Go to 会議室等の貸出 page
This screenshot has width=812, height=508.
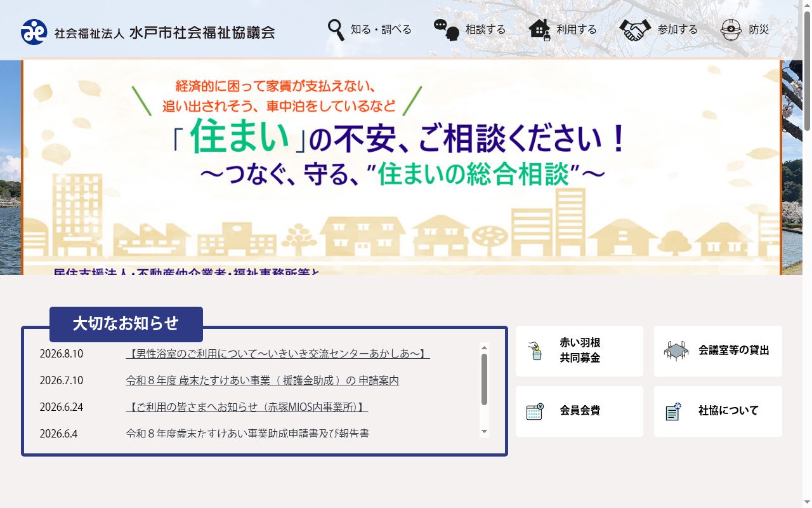pyautogui.click(x=718, y=351)
